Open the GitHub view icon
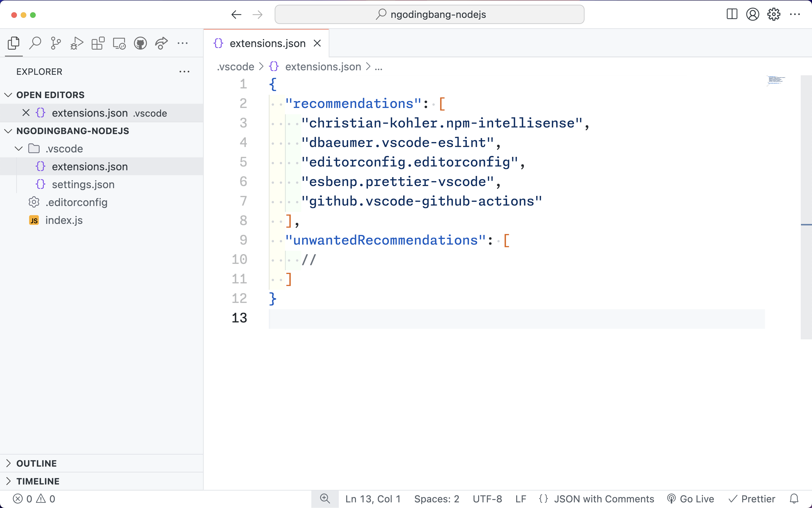The height and width of the screenshot is (508, 812). point(140,43)
